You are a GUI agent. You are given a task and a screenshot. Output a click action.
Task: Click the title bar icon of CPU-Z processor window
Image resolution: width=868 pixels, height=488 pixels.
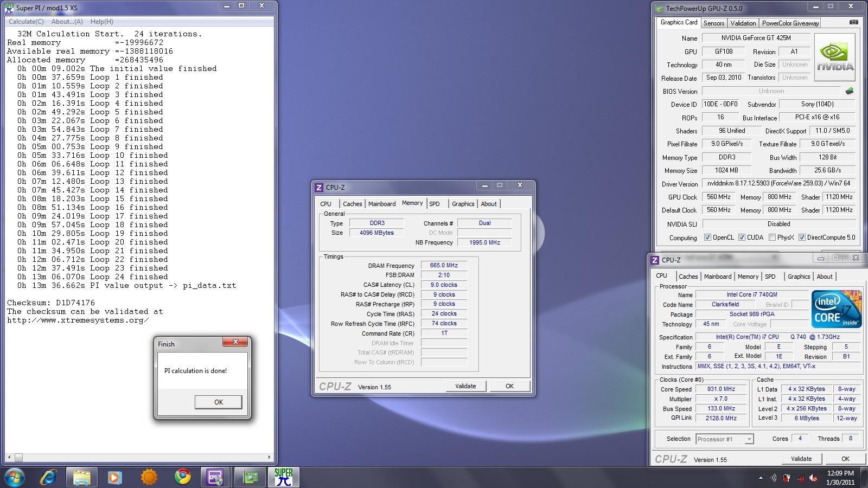(x=655, y=260)
